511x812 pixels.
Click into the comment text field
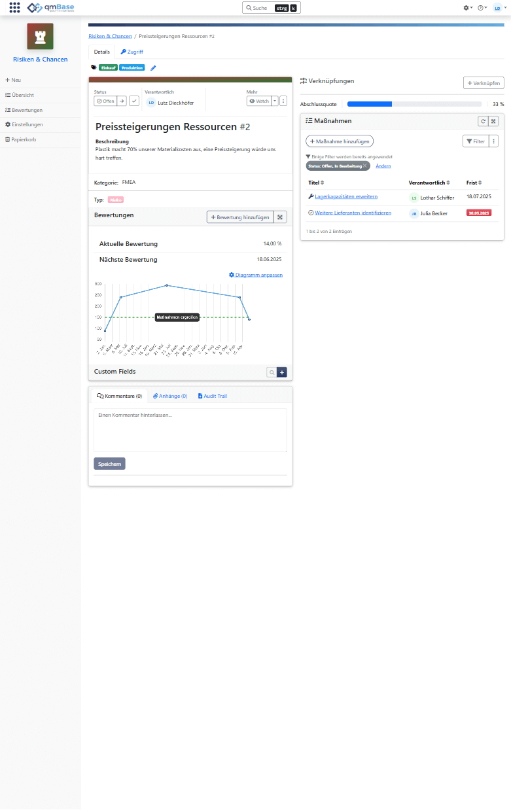(190, 430)
